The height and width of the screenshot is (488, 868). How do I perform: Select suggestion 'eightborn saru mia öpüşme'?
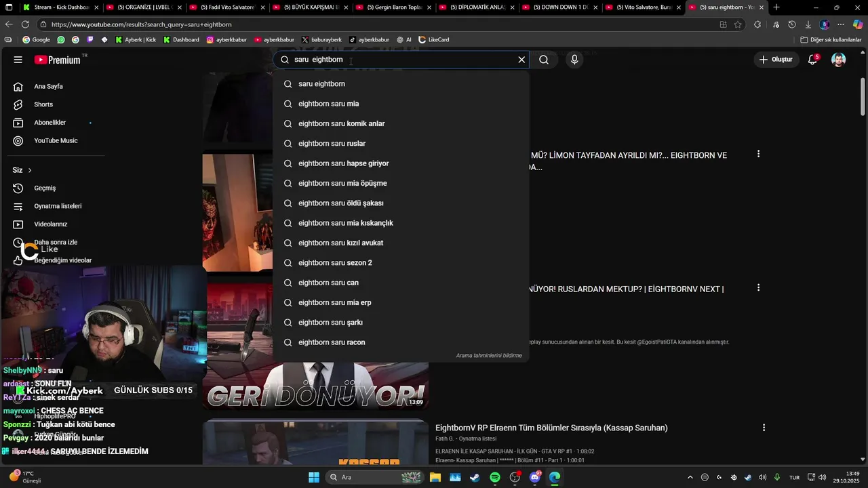pyautogui.click(x=401, y=183)
